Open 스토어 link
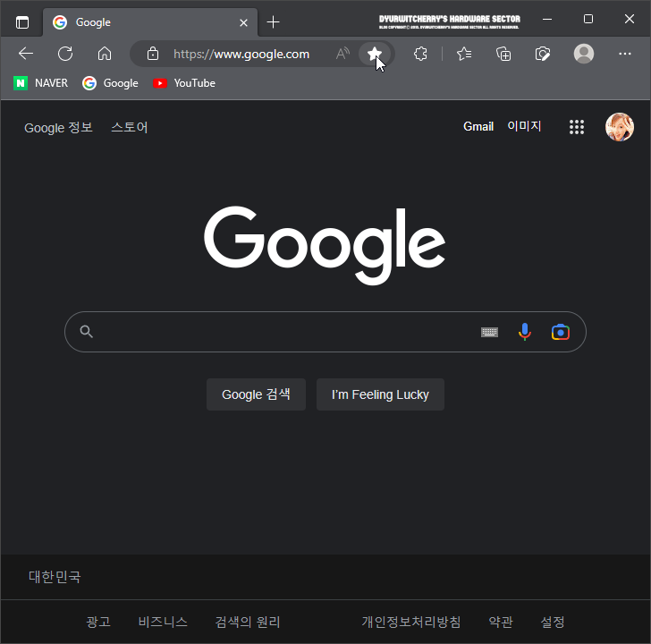Screen dimensions: 651x644 130,127
